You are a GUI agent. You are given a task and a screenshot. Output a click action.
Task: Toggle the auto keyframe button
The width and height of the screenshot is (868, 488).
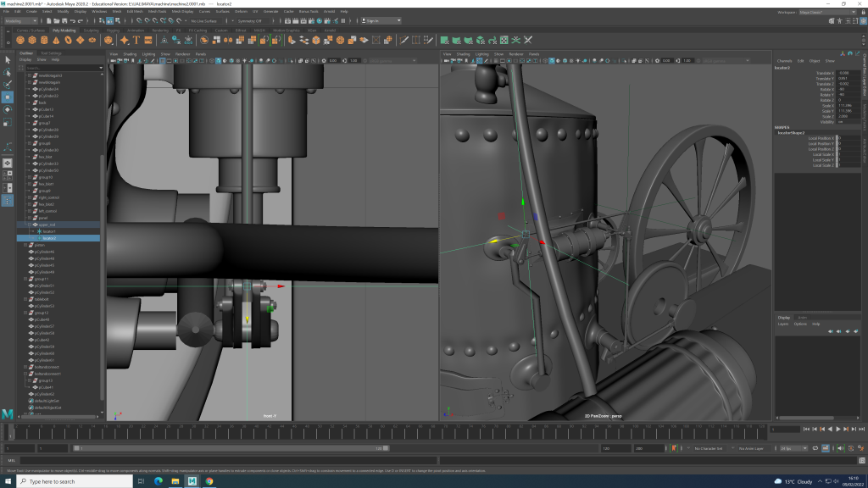[827, 448]
